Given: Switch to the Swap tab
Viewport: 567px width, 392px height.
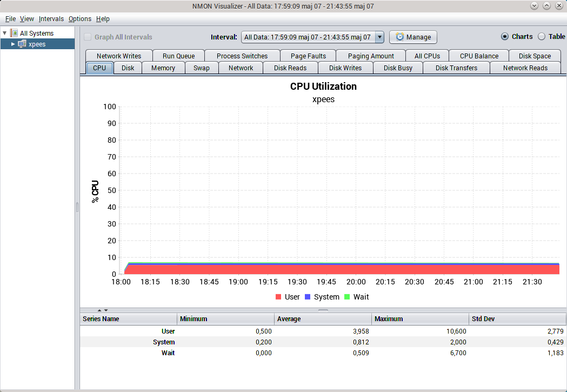Looking at the screenshot, I should [x=202, y=68].
